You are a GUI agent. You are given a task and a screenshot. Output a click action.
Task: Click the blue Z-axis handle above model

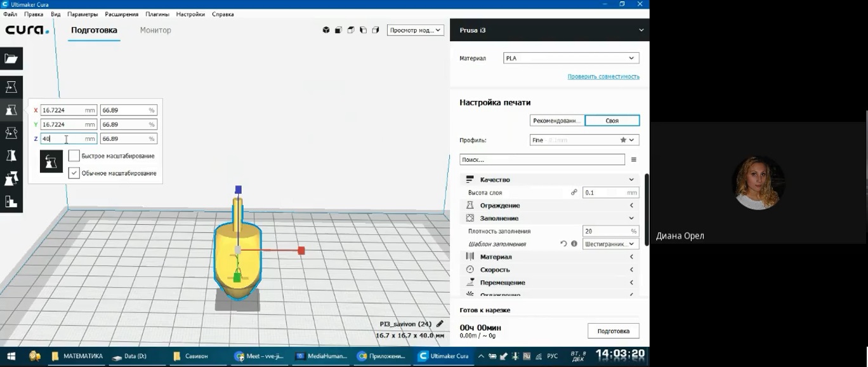pyautogui.click(x=239, y=189)
